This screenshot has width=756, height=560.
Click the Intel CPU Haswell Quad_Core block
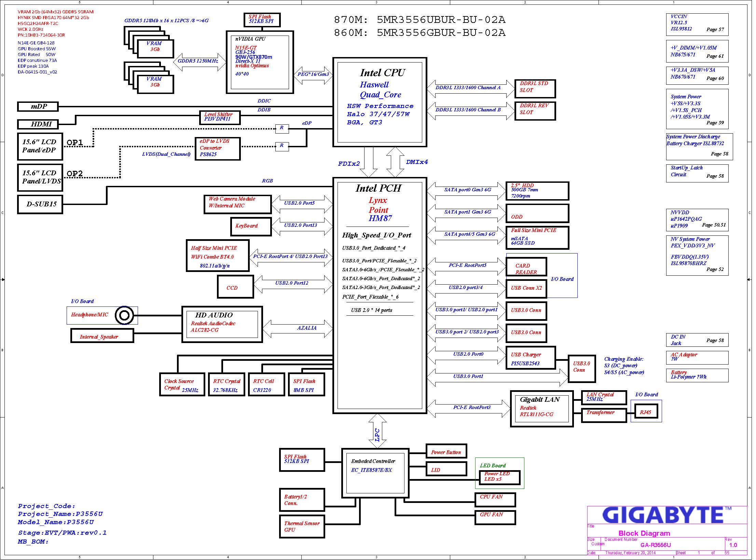click(x=380, y=102)
